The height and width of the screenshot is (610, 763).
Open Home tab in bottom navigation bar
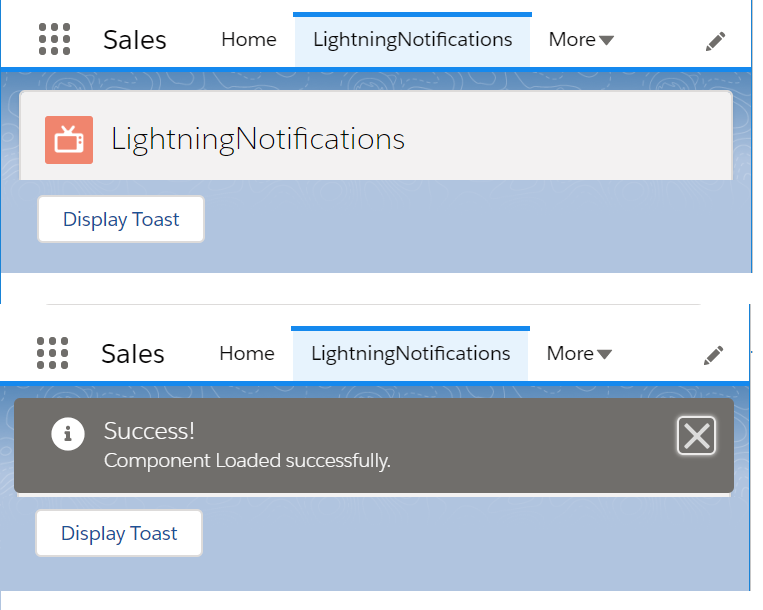[x=247, y=354]
